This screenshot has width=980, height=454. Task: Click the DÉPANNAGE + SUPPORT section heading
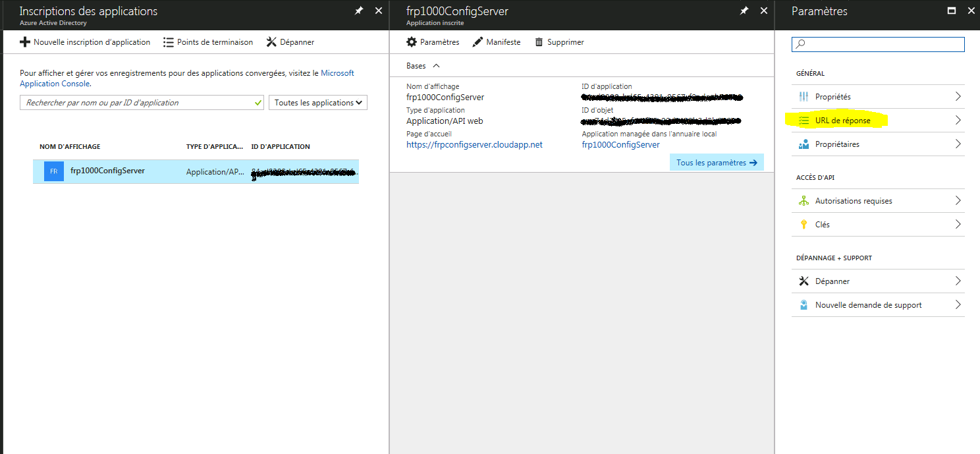pyautogui.click(x=834, y=258)
